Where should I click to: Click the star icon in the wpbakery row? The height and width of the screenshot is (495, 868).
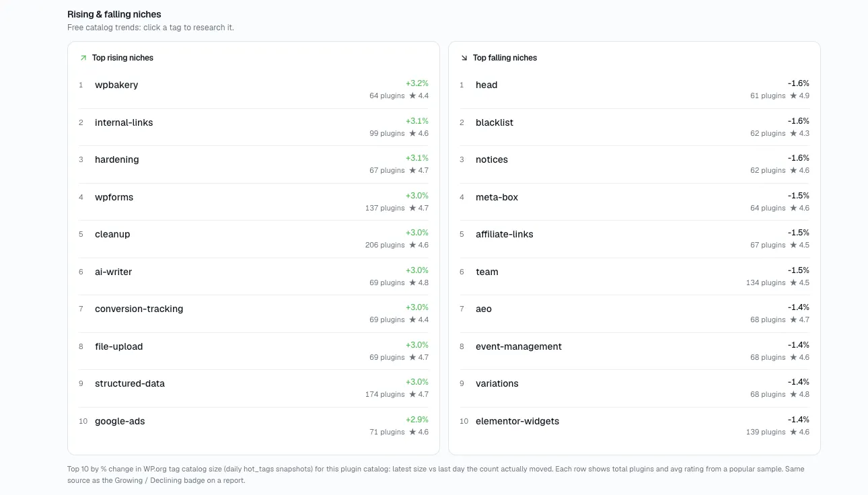pos(412,96)
